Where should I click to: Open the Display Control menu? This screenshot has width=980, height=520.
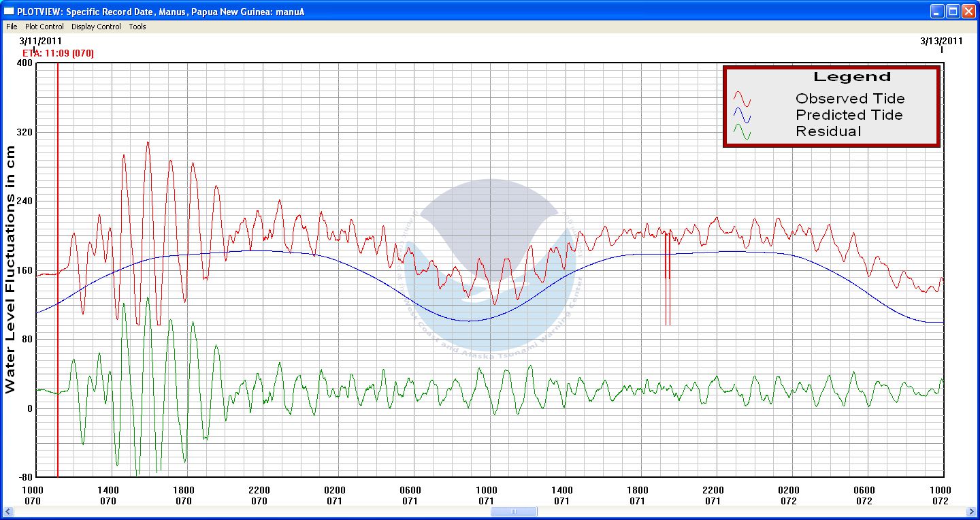coord(96,27)
